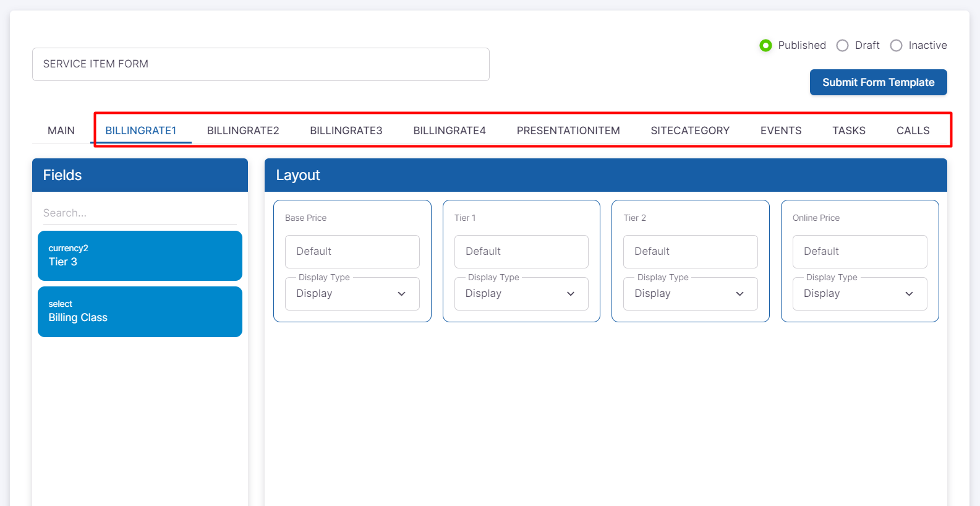Click Online Price Default input

(859, 252)
